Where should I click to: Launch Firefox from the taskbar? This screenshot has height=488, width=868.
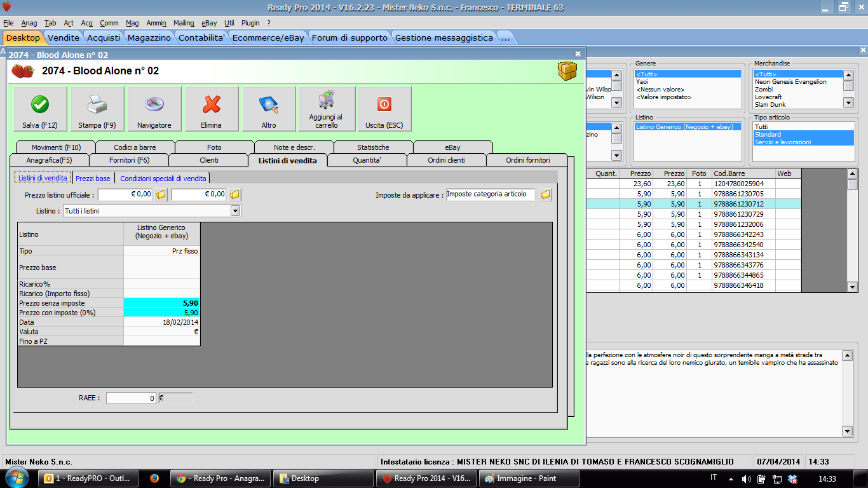(x=154, y=478)
